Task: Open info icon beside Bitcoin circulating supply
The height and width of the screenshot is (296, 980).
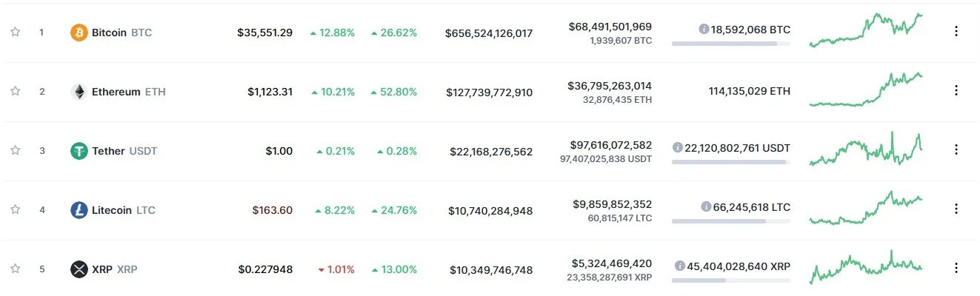Action: (704, 29)
